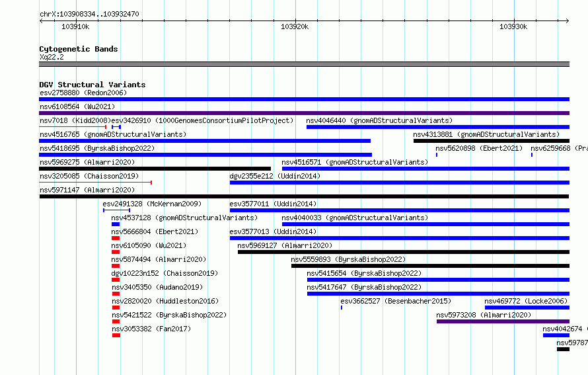
Task: Select esv3577011 (Uddin2014) label
Action: [273, 204]
